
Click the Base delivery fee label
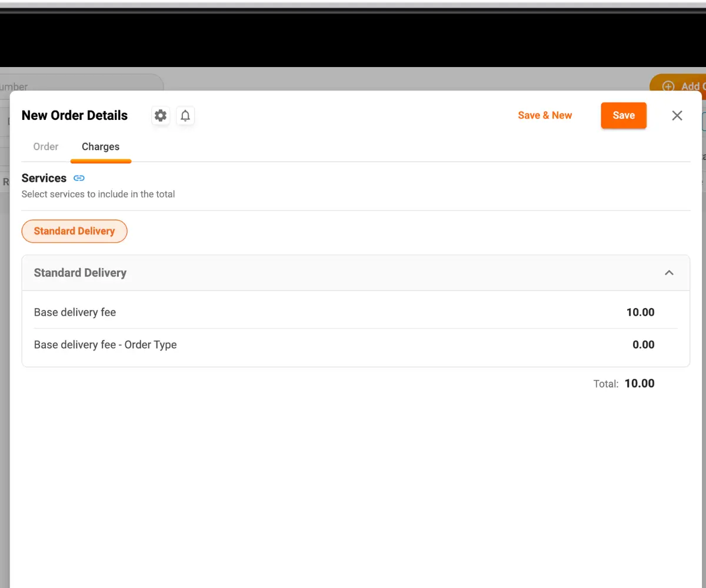[75, 312]
